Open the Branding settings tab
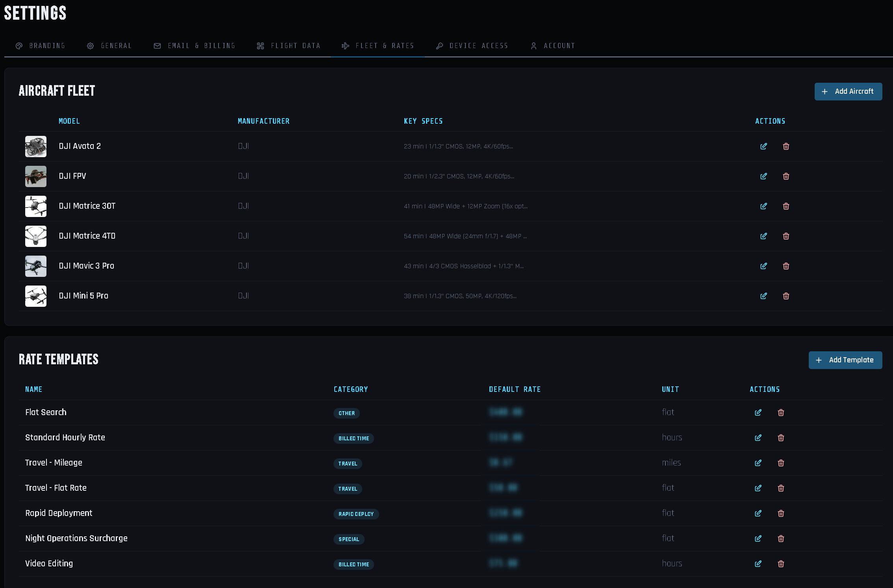 (x=40, y=46)
